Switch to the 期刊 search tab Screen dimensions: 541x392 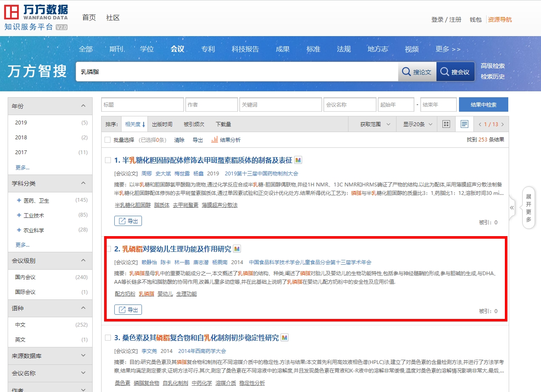pos(116,49)
